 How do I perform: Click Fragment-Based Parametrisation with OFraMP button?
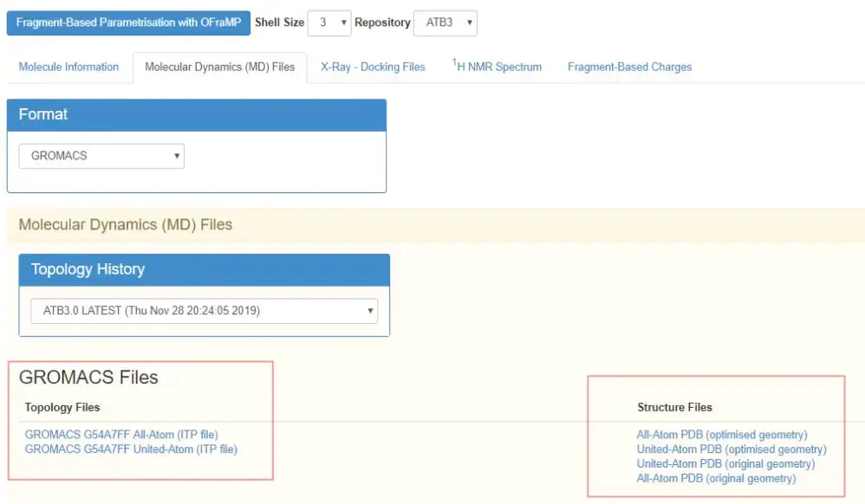pos(128,23)
